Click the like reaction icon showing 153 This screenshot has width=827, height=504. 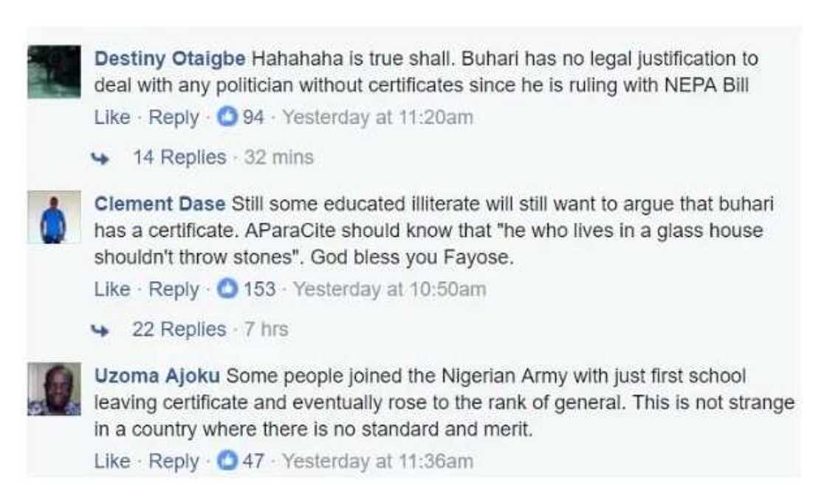[x=229, y=289]
